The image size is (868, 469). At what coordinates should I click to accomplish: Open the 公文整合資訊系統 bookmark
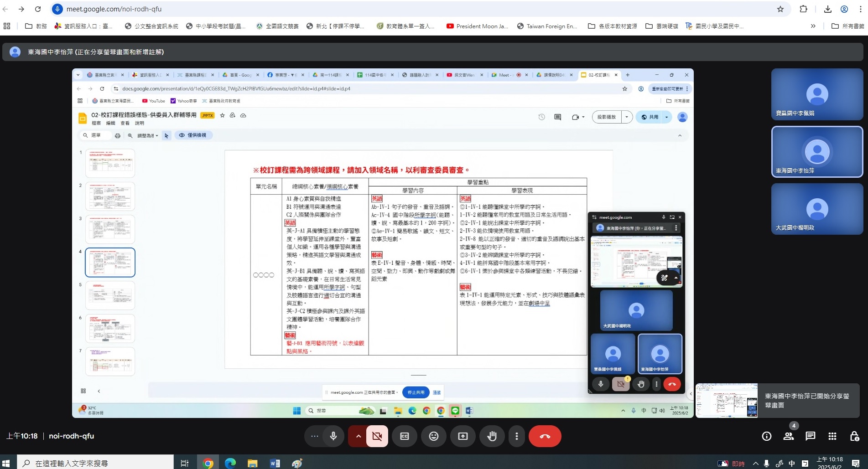click(x=151, y=26)
